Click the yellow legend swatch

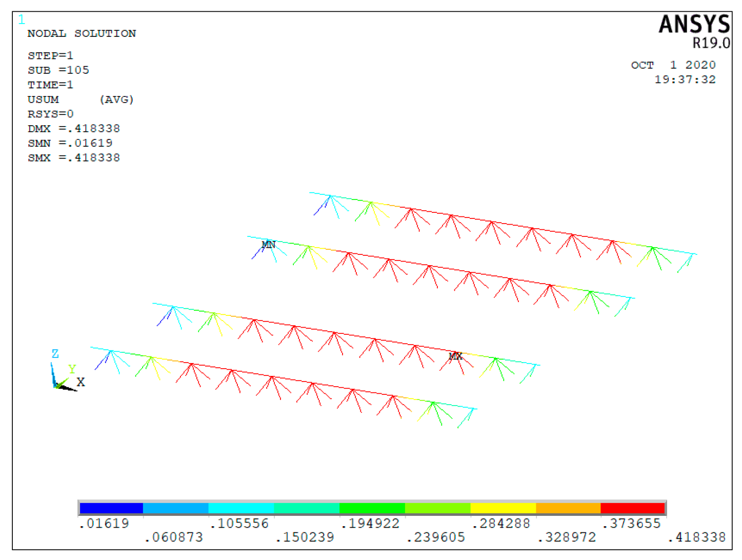(x=503, y=508)
